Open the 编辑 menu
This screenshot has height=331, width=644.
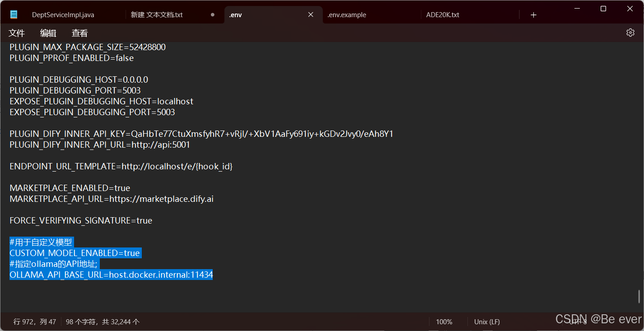click(48, 33)
